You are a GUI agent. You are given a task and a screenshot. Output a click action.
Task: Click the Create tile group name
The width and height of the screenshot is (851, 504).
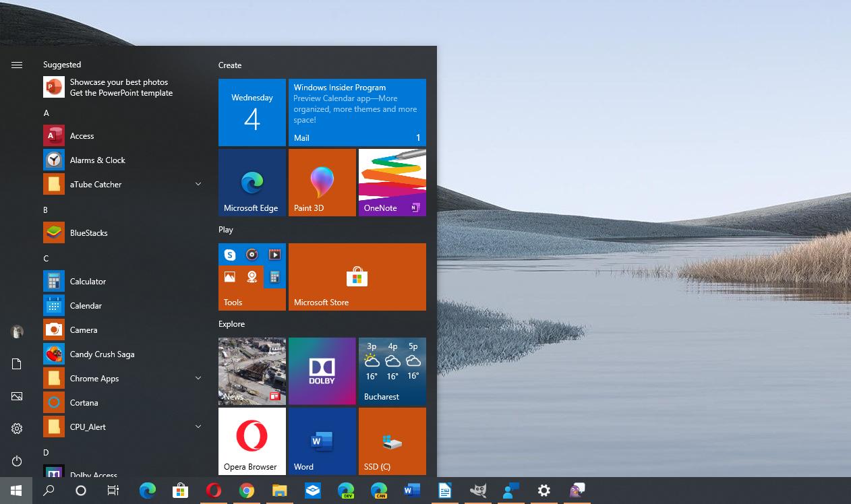tap(230, 65)
